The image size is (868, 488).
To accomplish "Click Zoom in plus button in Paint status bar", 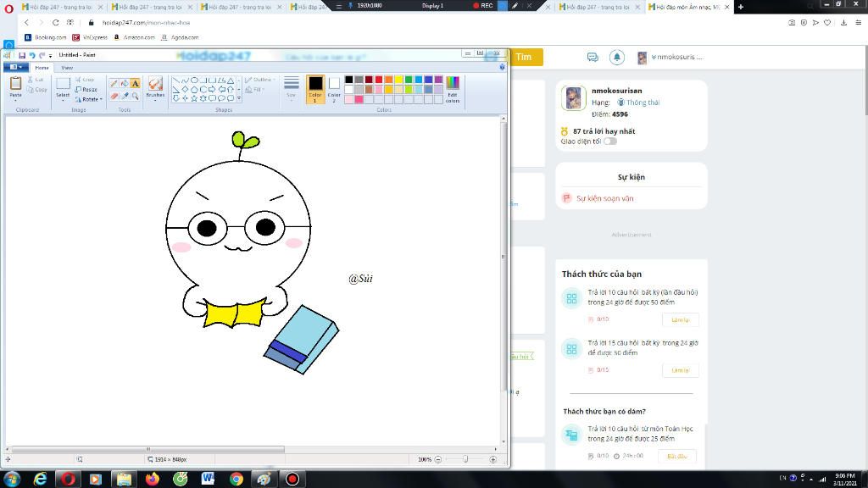I will [x=492, y=459].
